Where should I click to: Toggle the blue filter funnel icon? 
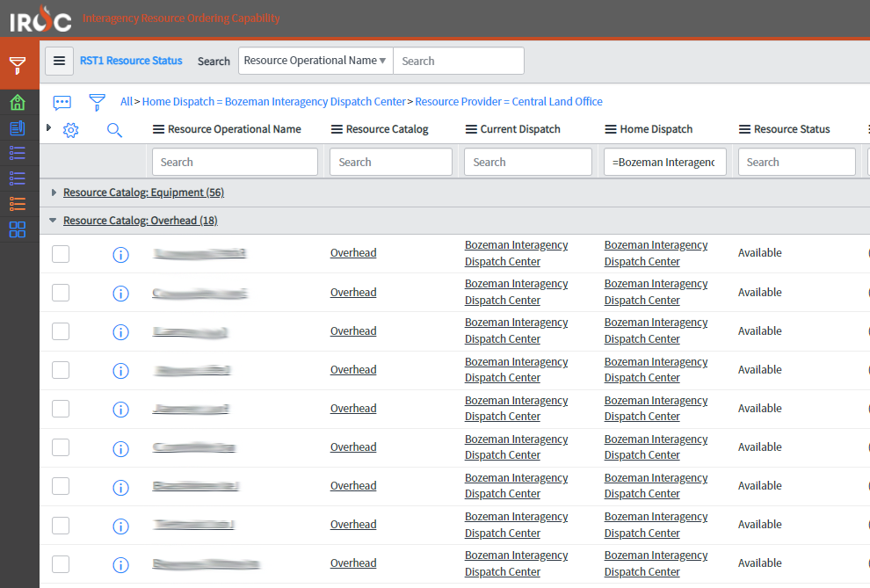[97, 102]
